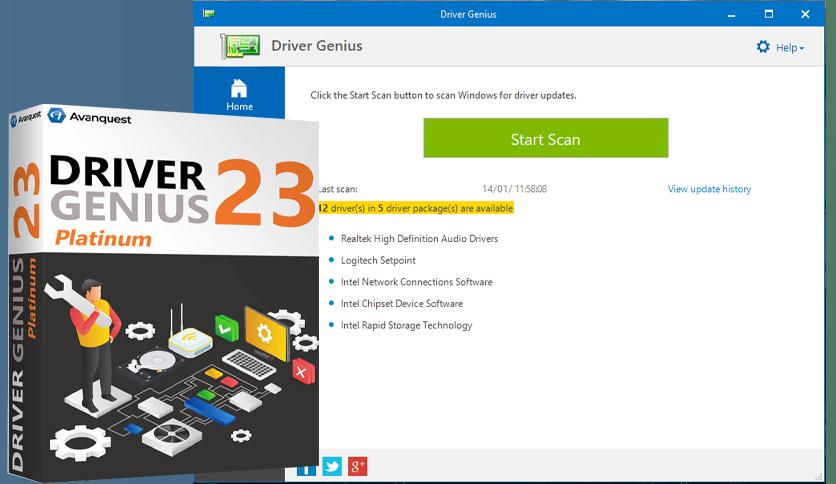836x484 pixels.
Task: Click the Twitter share icon
Action: point(332,466)
